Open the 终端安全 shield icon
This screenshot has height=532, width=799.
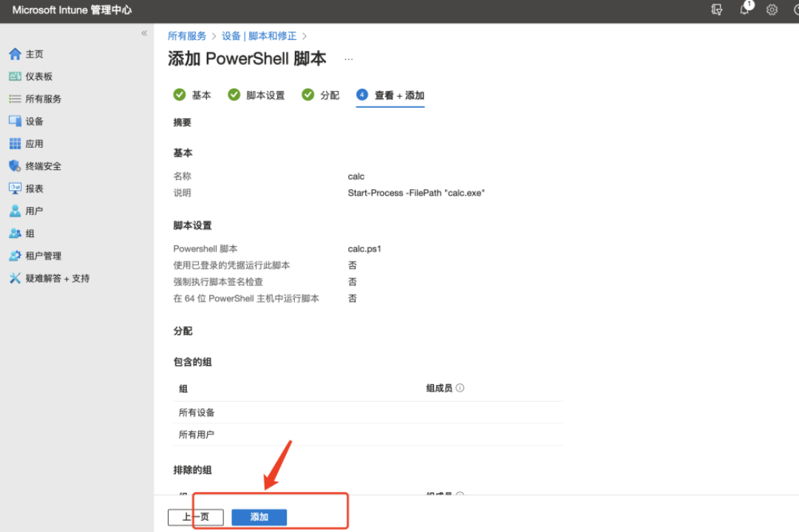pos(16,166)
